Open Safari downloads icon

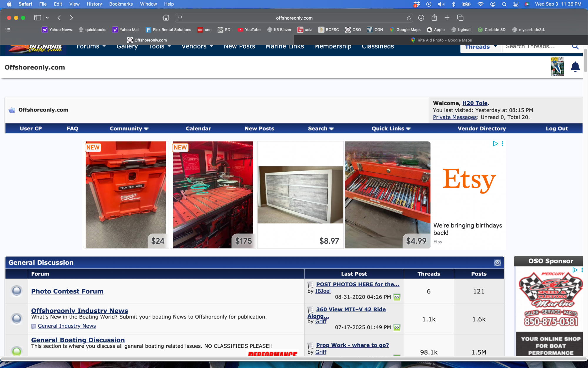pyautogui.click(x=421, y=18)
